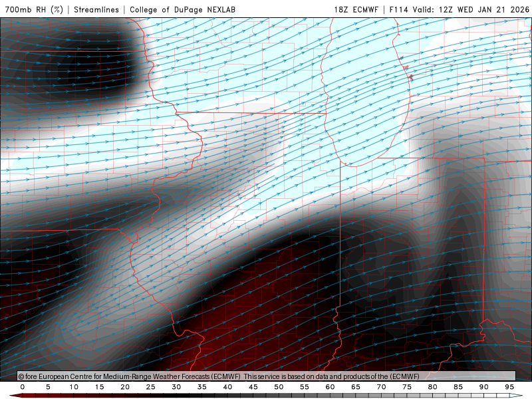
Task: Select the "Streamlines" header label
Action: click(96, 9)
